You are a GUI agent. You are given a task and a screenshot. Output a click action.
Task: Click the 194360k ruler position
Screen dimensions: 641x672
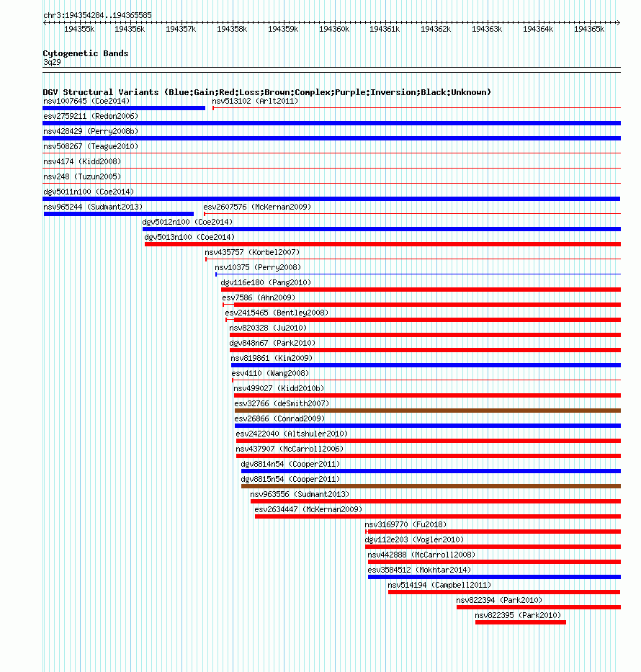click(x=334, y=29)
